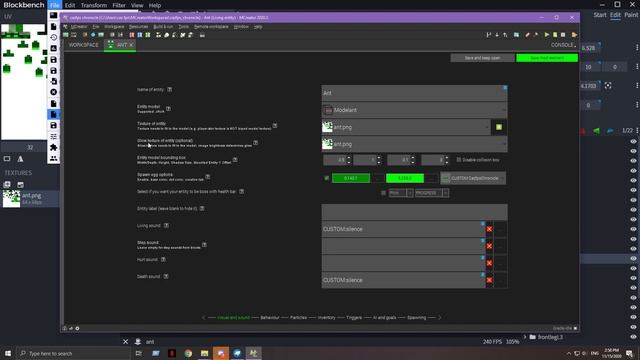Viewport: 640px width, 360px height.
Task: Remove the living sound with red X
Action: [x=489, y=229]
